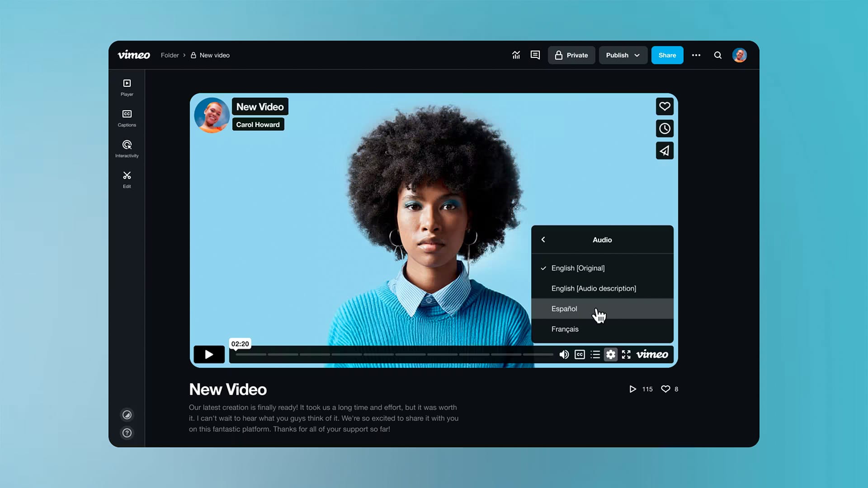This screenshot has width=868, height=488.
Task: Open the comments panel icon
Action: (x=535, y=55)
